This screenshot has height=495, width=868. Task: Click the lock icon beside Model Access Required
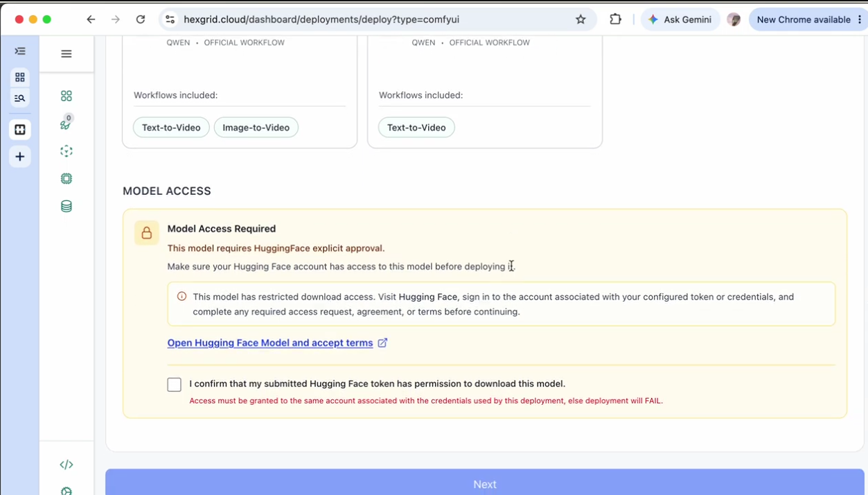147,234
